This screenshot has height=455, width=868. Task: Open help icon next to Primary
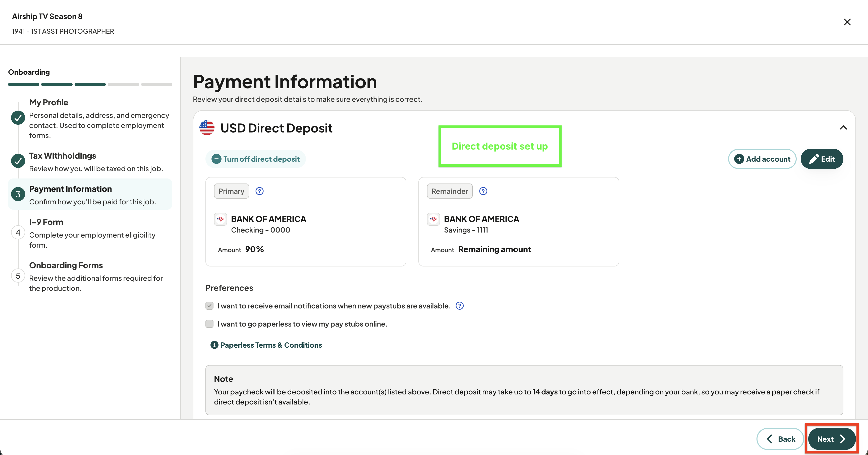[x=259, y=191]
